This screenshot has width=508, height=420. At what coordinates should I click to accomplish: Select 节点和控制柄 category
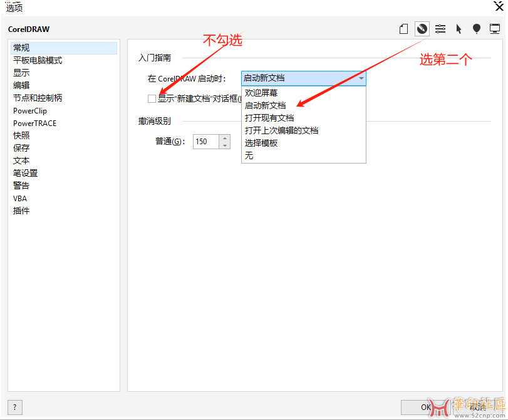(63, 98)
